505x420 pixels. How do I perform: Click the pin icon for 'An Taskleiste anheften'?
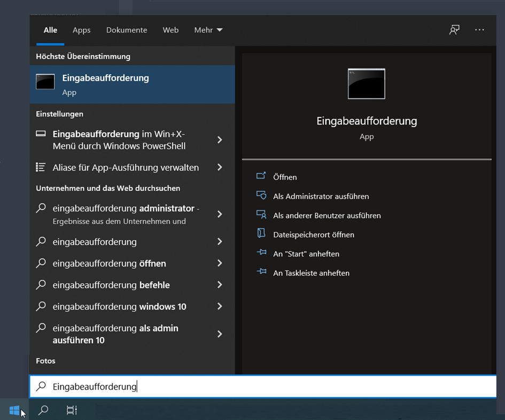[261, 272]
